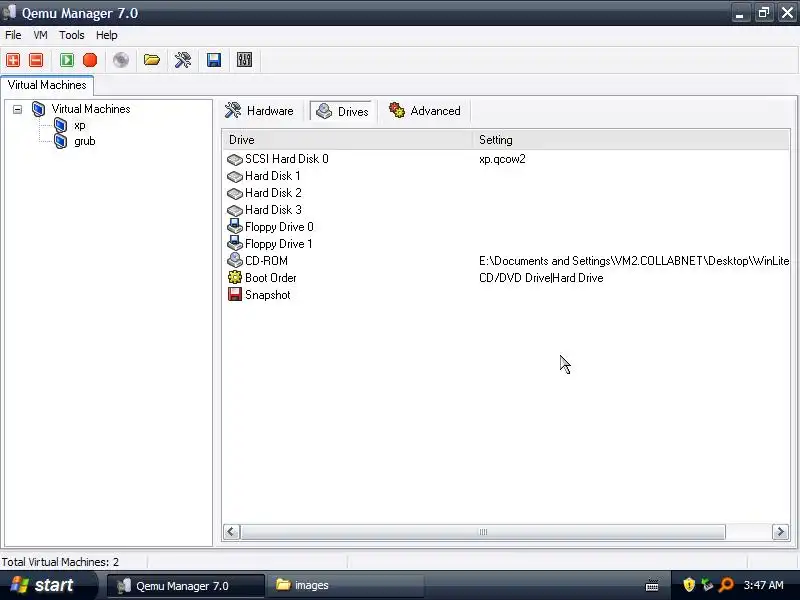Click the xp.qcow2 setting value

tap(502, 159)
